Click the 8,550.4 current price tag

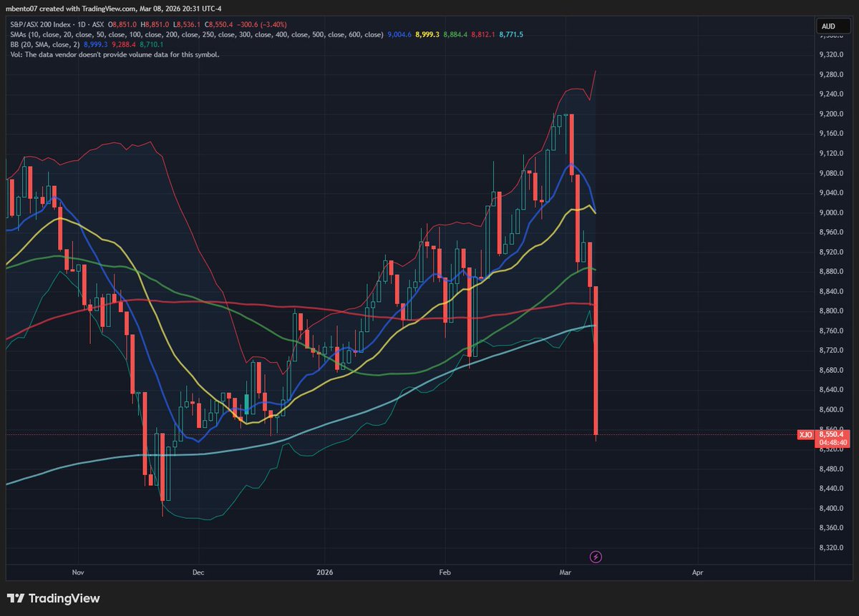(x=832, y=434)
